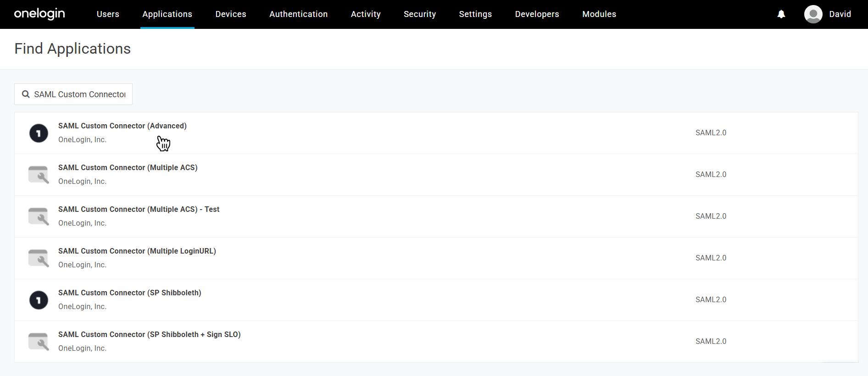Screen dimensions: 868x376
Task: Click OneLogin, Inc. under Multiple LoginURL
Action: point(83,265)
